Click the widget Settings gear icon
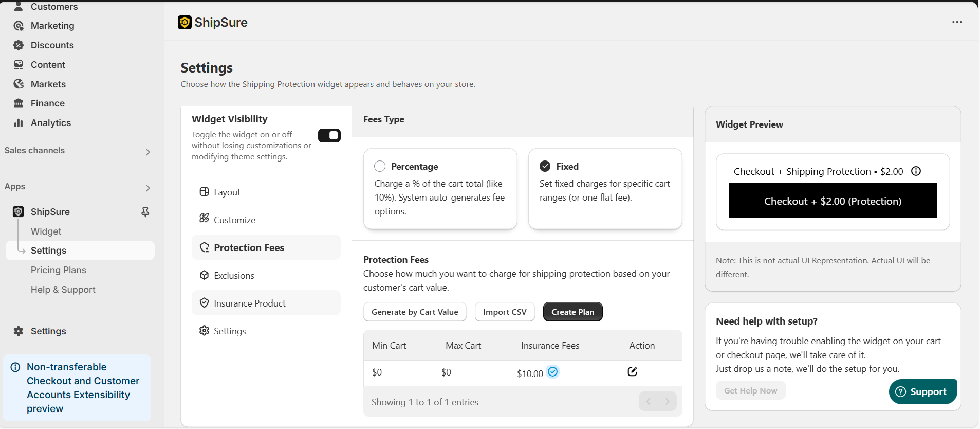Screen dimensions: 980x429 [x=204, y=330]
